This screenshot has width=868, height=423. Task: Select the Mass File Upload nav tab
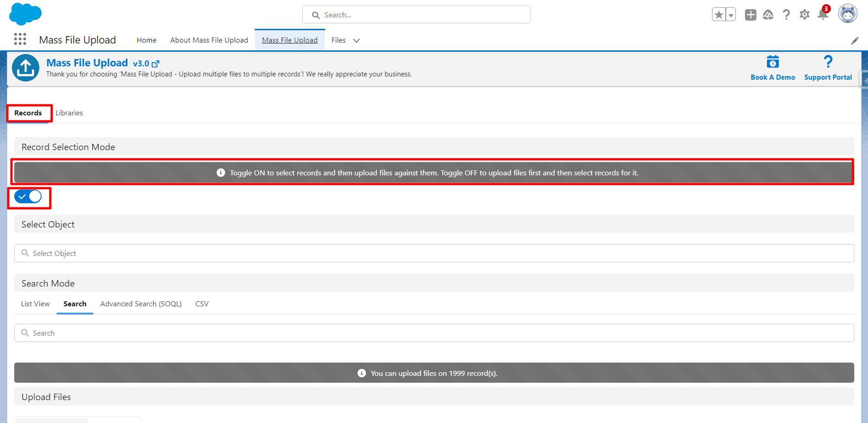(x=290, y=40)
